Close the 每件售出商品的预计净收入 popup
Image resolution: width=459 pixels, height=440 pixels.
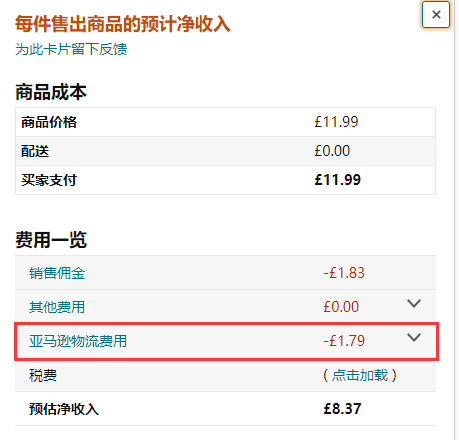click(436, 15)
